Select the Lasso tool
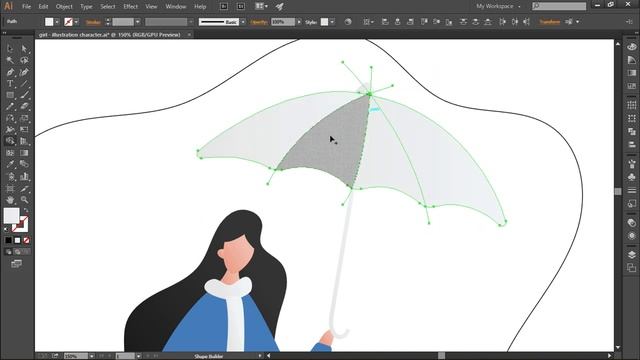Image resolution: width=640 pixels, height=360 pixels. tap(24, 60)
